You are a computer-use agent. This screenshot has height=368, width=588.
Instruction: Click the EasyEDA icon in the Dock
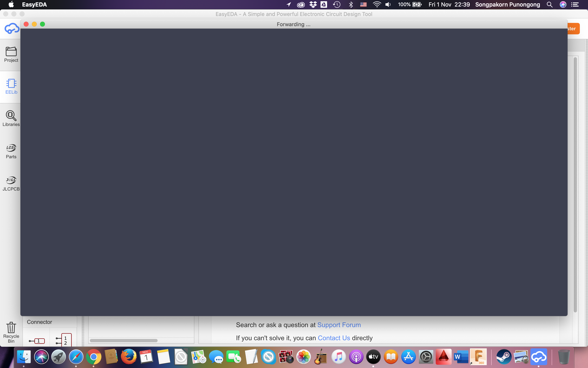point(539,357)
